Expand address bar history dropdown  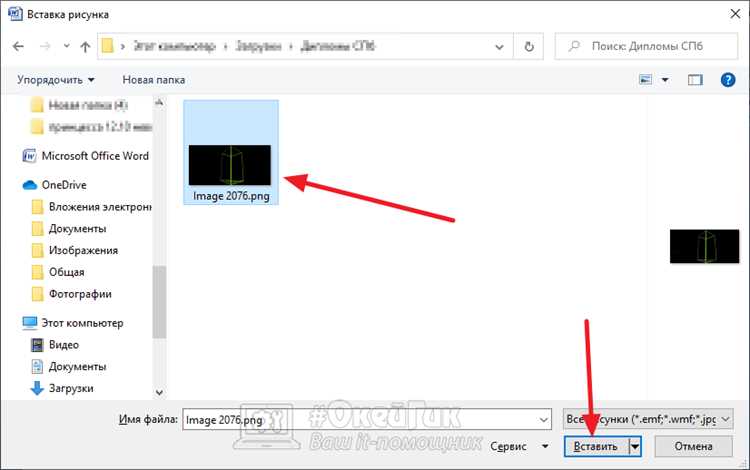[x=499, y=47]
